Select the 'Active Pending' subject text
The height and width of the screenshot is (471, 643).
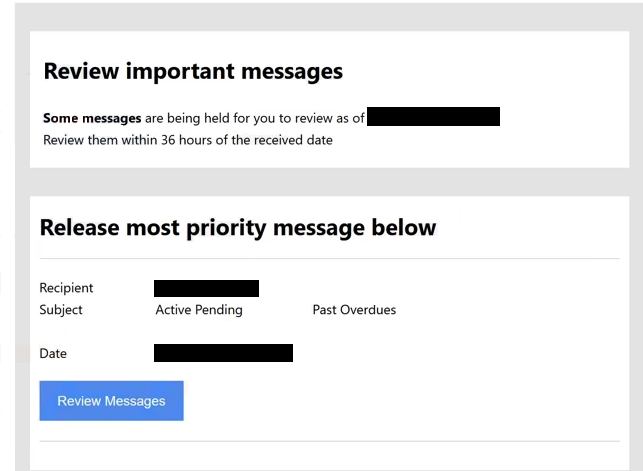click(x=199, y=310)
